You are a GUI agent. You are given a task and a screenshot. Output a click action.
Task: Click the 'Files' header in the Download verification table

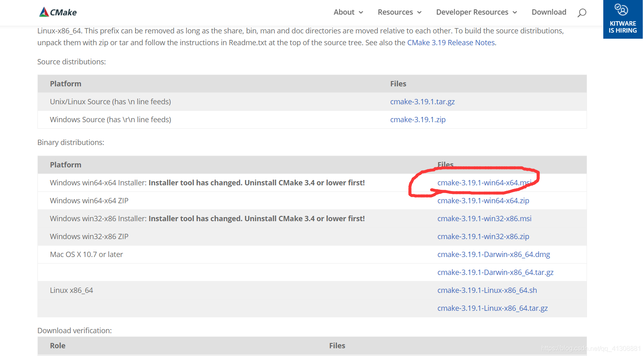[x=337, y=345]
